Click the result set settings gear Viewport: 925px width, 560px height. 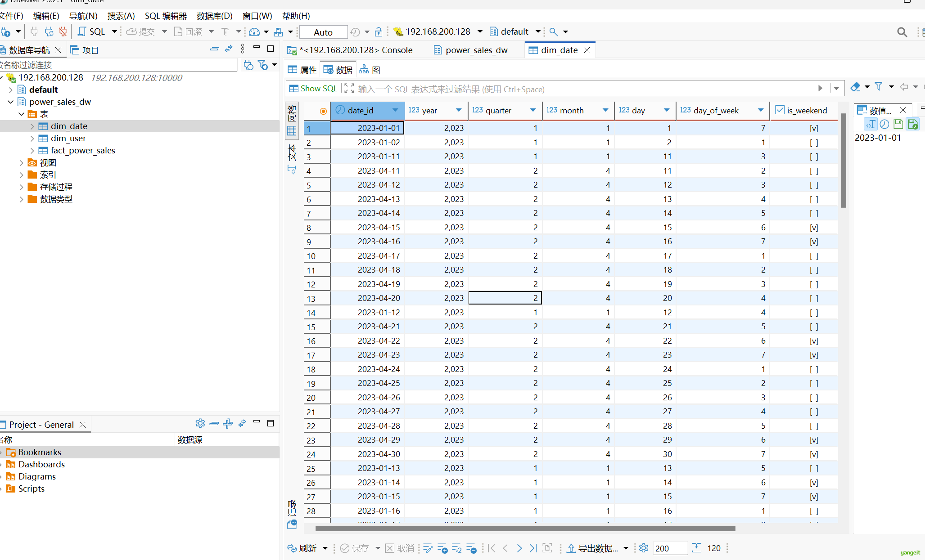pyautogui.click(x=644, y=548)
